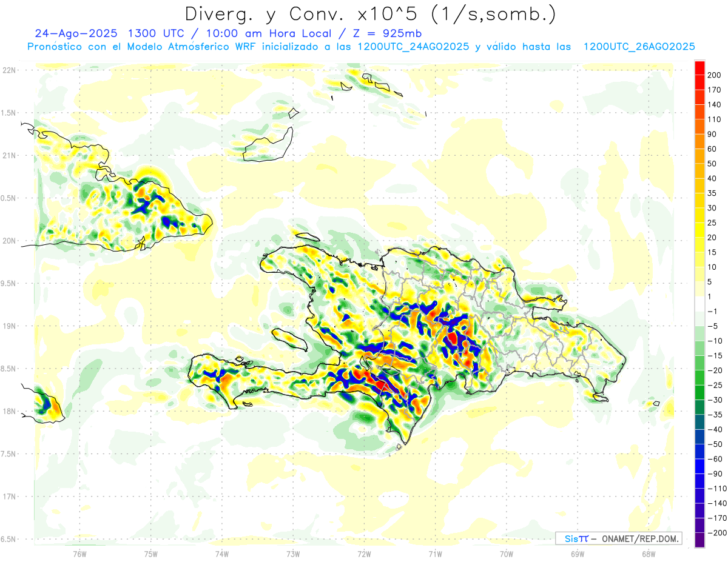Click the color bar value -110
The width and height of the screenshot is (728, 562).
(716, 489)
